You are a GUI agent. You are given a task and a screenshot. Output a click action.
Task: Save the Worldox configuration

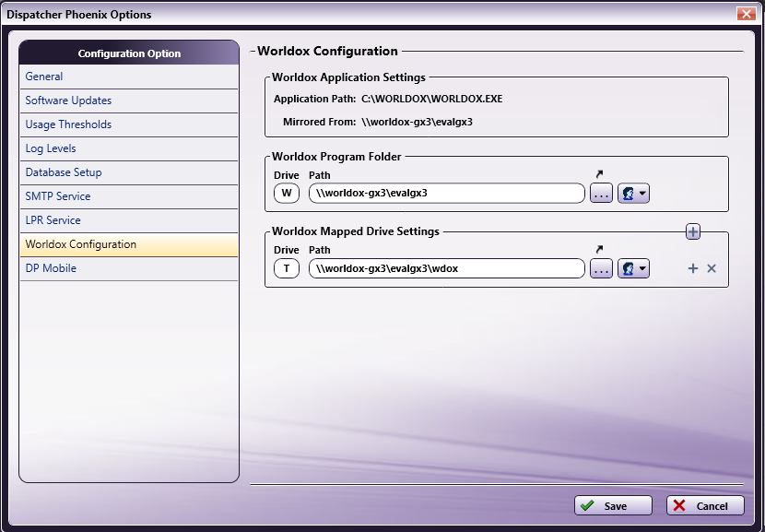[613, 505]
